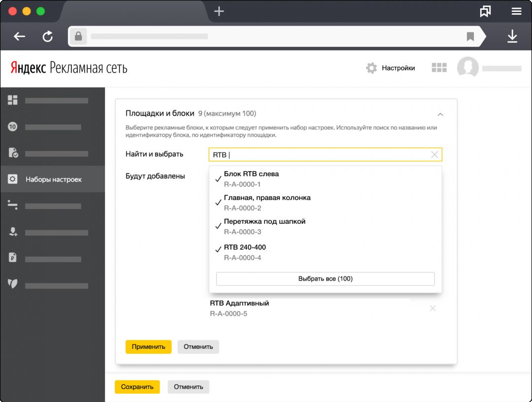The height and width of the screenshot is (402, 532).
Task: Open the apps grid icon in header
Action: tap(438, 68)
